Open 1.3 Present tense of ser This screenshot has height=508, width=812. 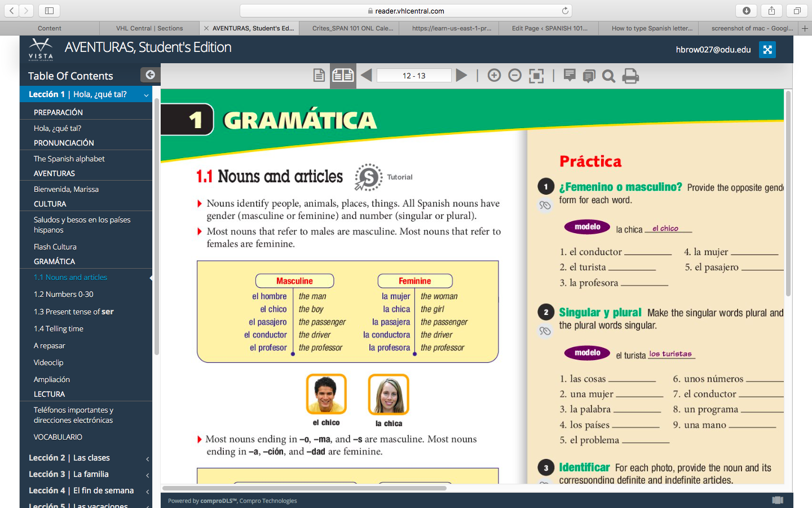point(73,312)
